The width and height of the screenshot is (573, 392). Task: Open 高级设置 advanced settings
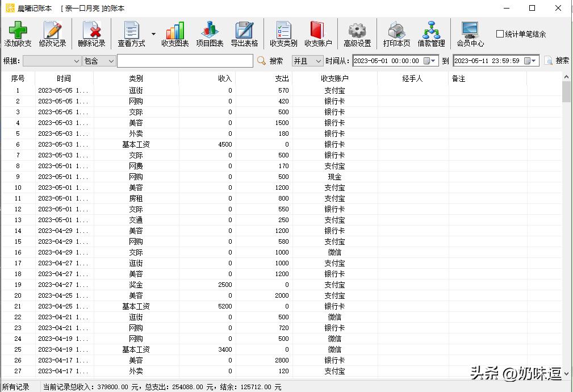click(356, 33)
